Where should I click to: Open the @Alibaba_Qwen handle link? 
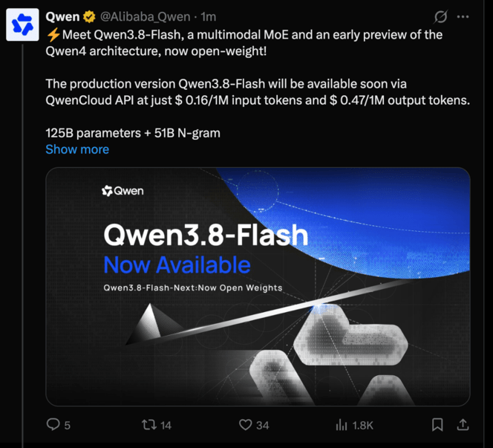click(146, 16)
